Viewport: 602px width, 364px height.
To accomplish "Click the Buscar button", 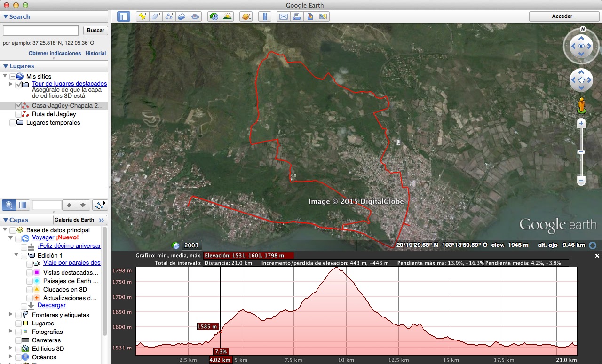I will (x=95, y=31).
